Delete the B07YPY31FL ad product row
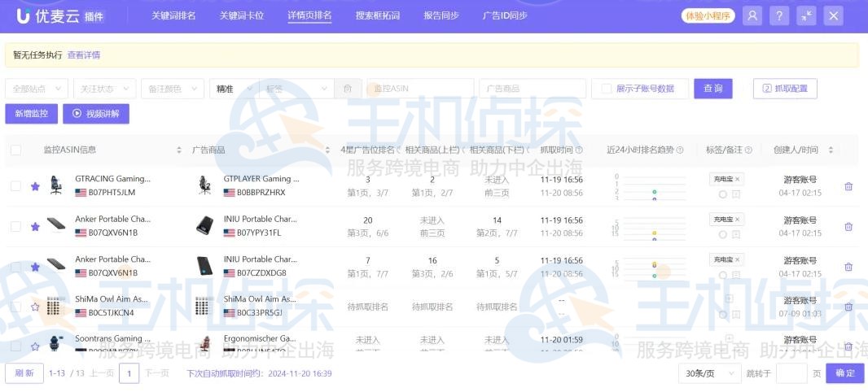This screenshot has height=392, width=868. click(848, 227)
